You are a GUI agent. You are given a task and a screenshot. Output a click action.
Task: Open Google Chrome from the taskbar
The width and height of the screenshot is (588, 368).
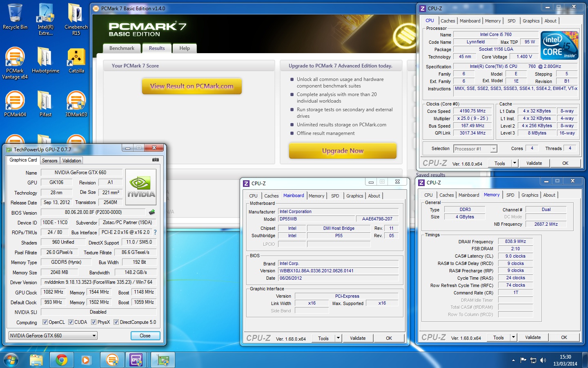pyautogui.click(x=62, y=360)
